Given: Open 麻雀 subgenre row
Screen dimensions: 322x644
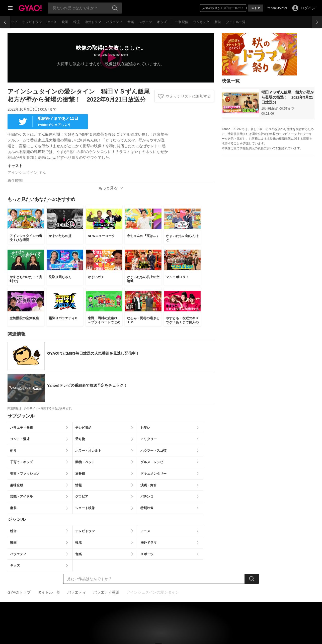Looking at the screenshot, I should click(40, 508).
